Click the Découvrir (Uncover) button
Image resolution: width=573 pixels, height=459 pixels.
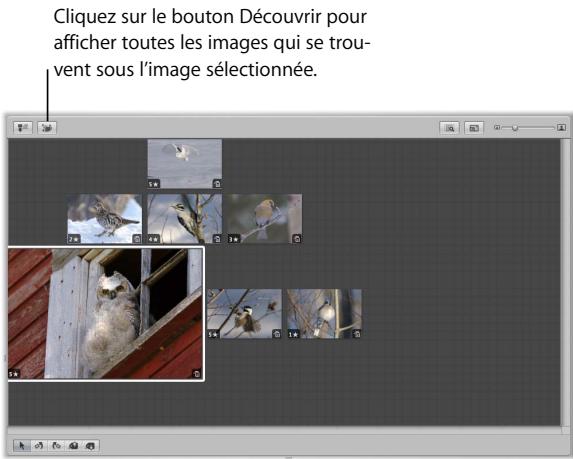click(47, 128)
